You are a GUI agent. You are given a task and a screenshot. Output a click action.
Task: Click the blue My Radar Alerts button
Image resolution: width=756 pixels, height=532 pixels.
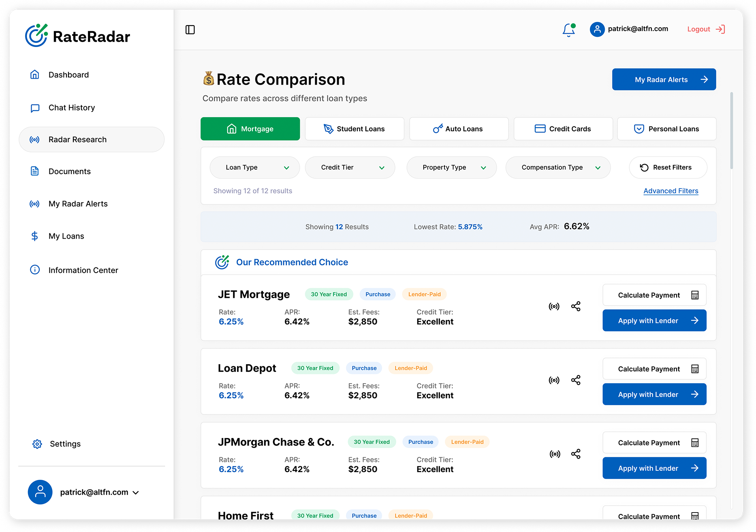(x=664, y=79)
